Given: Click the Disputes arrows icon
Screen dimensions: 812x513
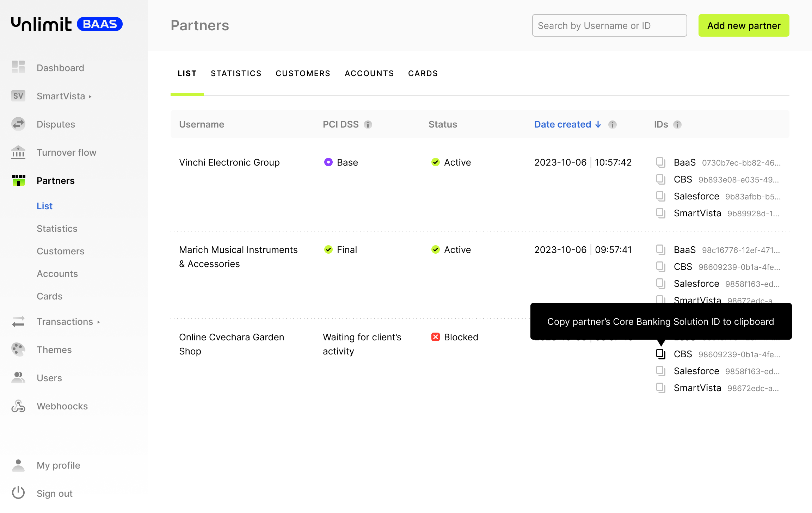Looking at the screenshot, I should (x=18, y=124).
